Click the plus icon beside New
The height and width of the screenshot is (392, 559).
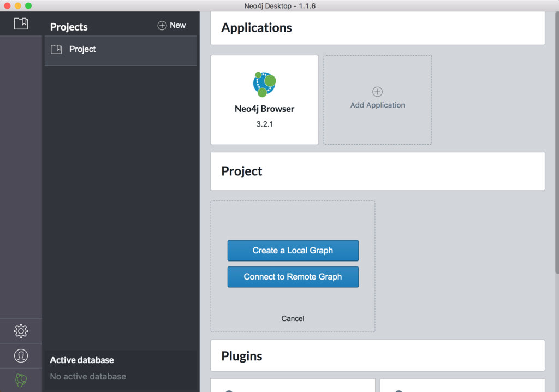click(x=162, y=25)
